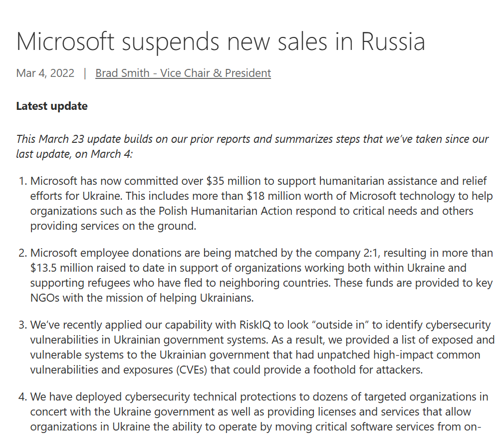Image resolution: width=504 pixels, height=435 pixels.
Task: Click the word Microsoft in the headline
Action: click(65, 42)
